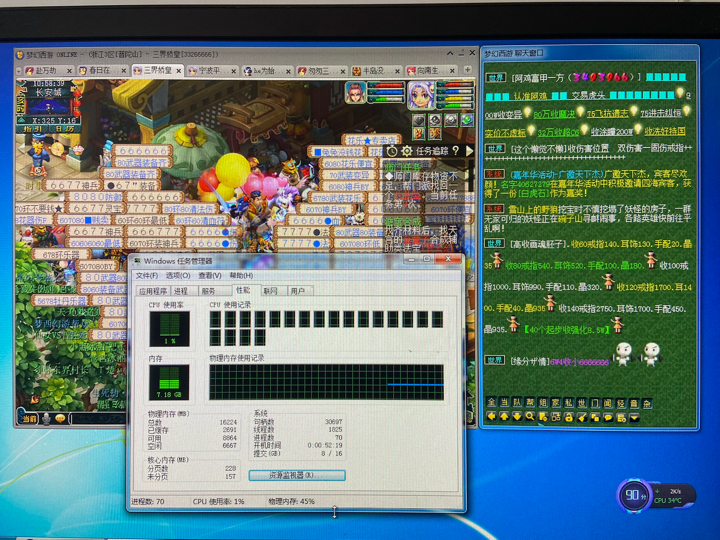Screen dimensions: 720x540
Task: Open the 查看(V) menu in Task Manager
Action: point(210,276)
